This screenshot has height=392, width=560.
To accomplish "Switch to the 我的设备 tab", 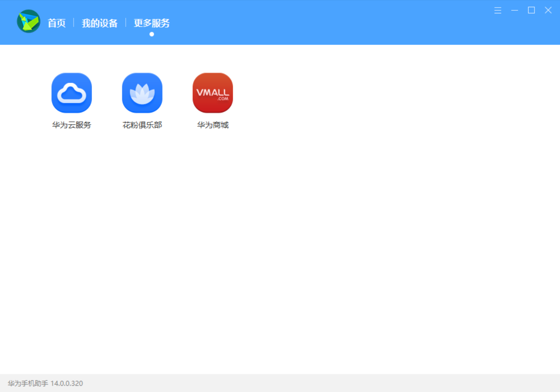I will [x=99, y=23].
